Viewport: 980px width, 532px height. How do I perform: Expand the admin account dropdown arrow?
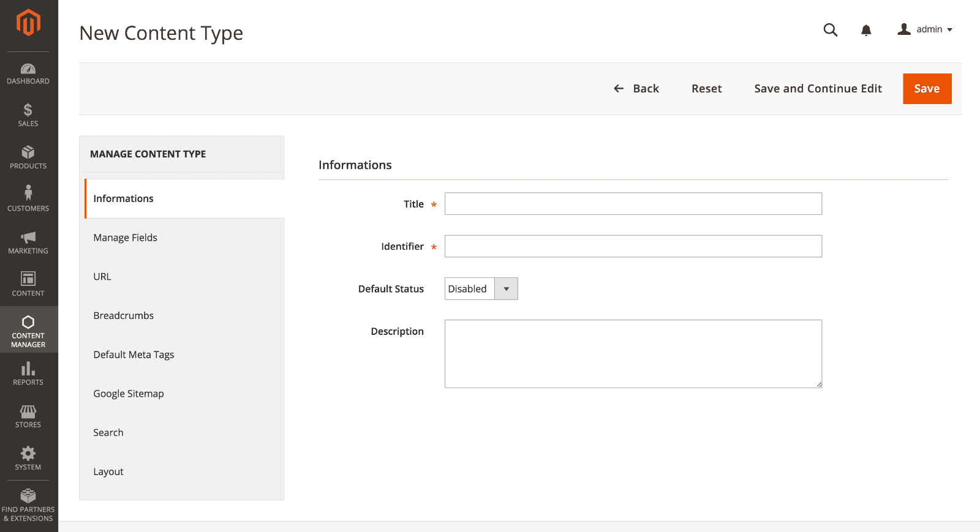[949, 30]
